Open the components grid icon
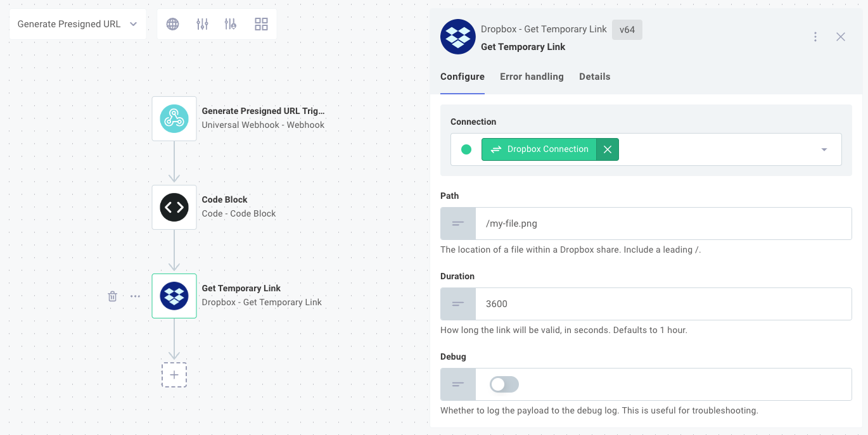The width and height of the screenshot is (868, 435). click(x=261, y=23)
